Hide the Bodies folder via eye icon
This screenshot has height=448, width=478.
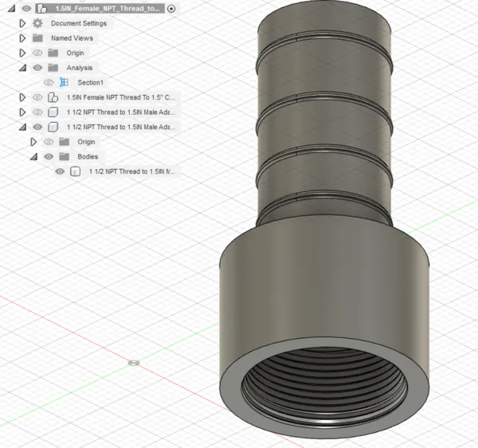pos(49,157)
